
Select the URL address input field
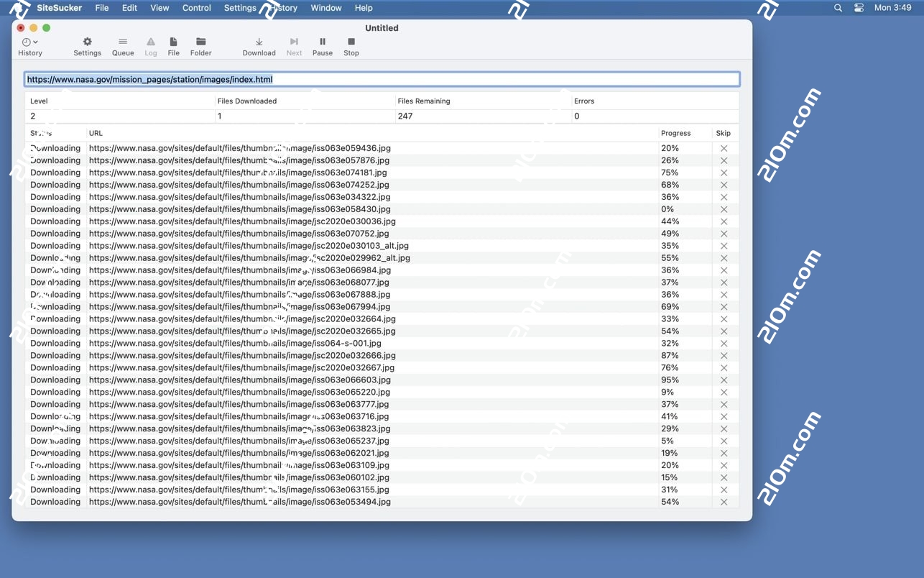pyautogui.click(x=382, y=79)
